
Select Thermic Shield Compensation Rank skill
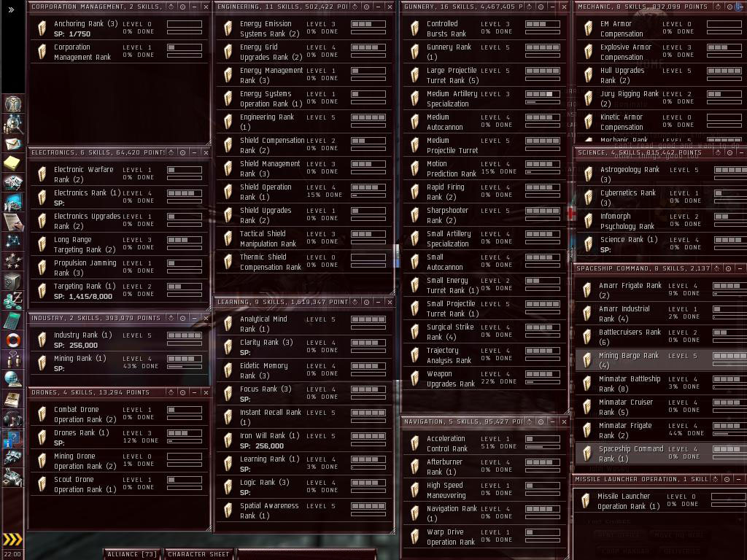click(305, 262)
